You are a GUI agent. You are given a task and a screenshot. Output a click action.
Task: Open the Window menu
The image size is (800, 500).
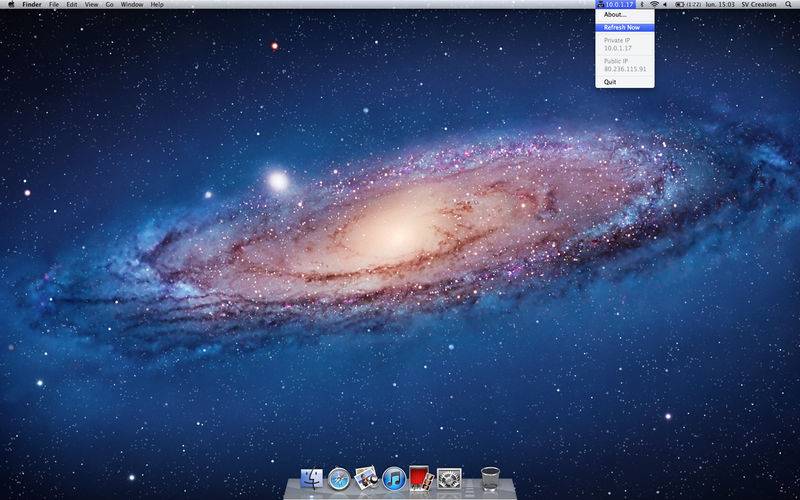(132, 5)
